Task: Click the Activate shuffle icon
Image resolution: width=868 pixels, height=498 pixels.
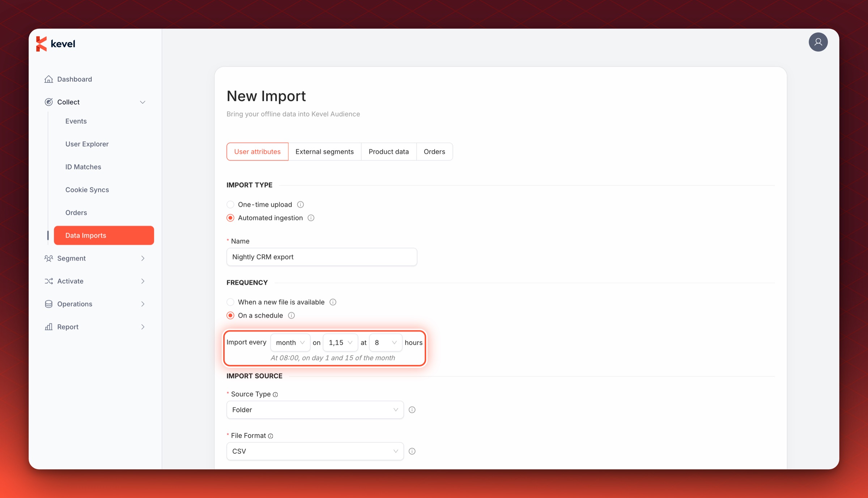Action: click(48, 281)
